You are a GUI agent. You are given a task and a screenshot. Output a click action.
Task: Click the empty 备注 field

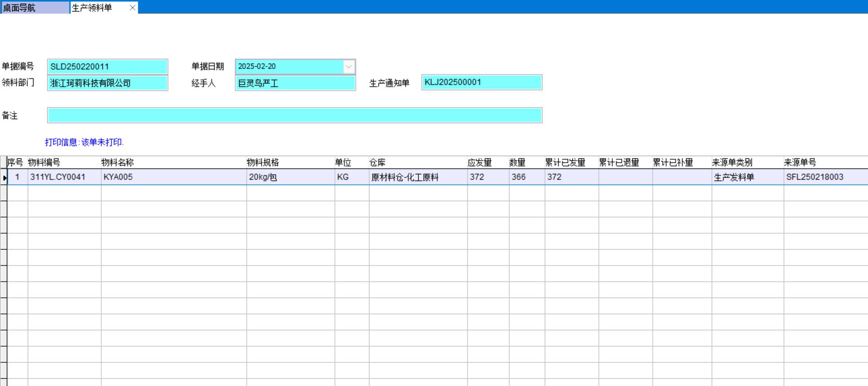(294, 116)
